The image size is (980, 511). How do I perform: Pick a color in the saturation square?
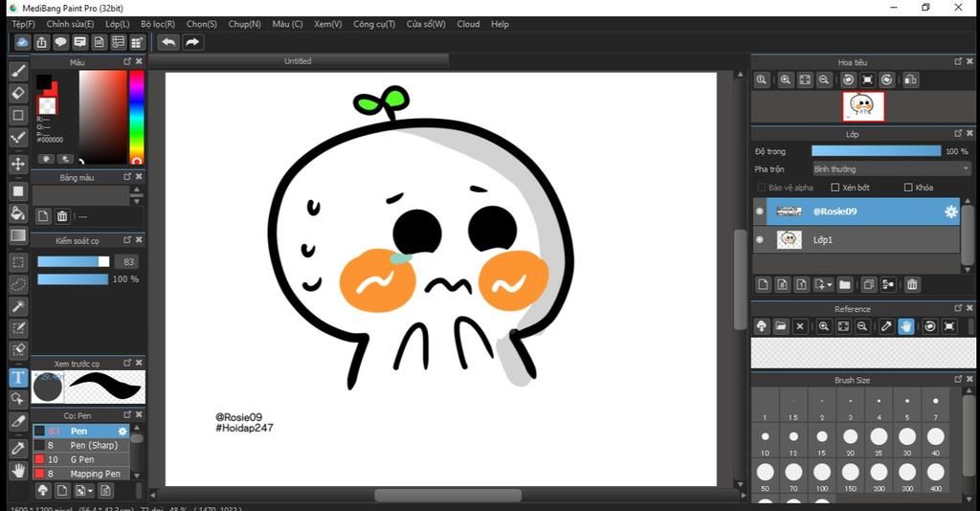click(103, 117)
